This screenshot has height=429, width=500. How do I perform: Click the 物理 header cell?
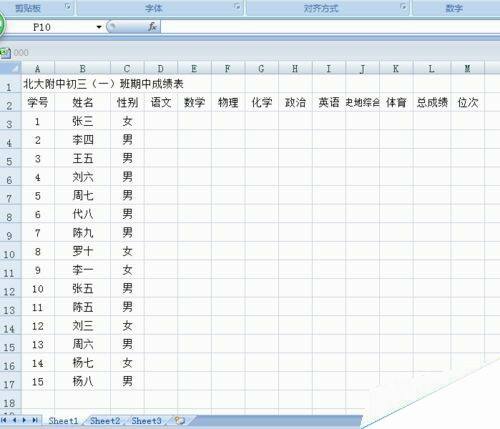(x=228, y=102)
